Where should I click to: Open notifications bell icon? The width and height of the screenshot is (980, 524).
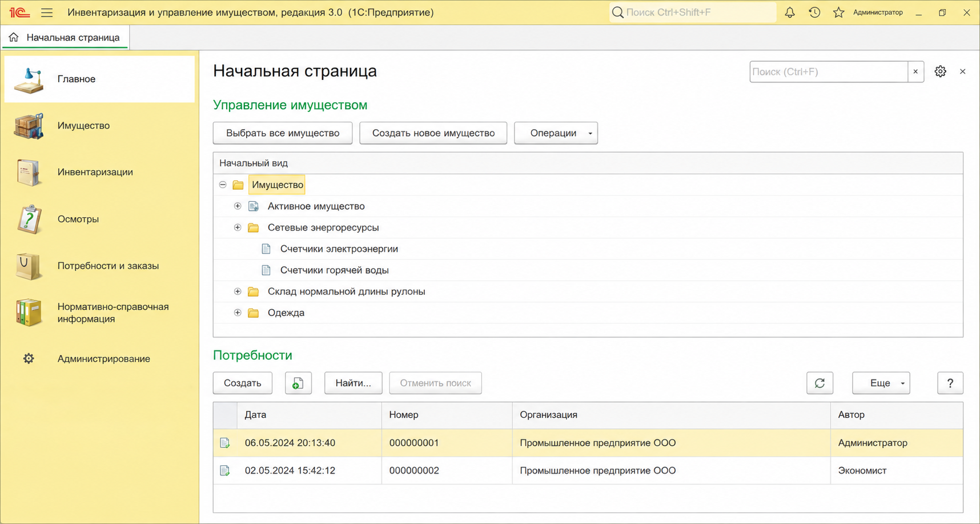[790, 12]
